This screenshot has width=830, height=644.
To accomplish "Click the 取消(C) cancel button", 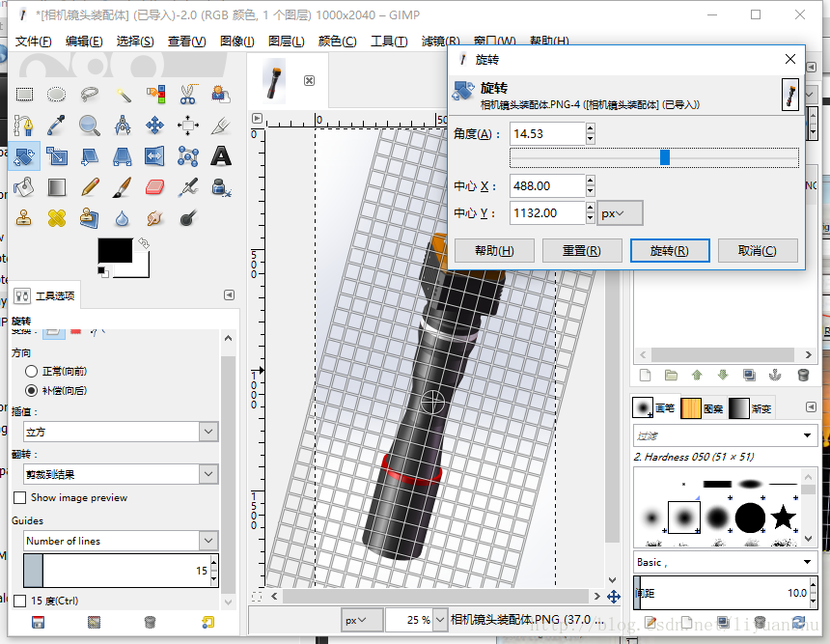I will click(758, 250).
